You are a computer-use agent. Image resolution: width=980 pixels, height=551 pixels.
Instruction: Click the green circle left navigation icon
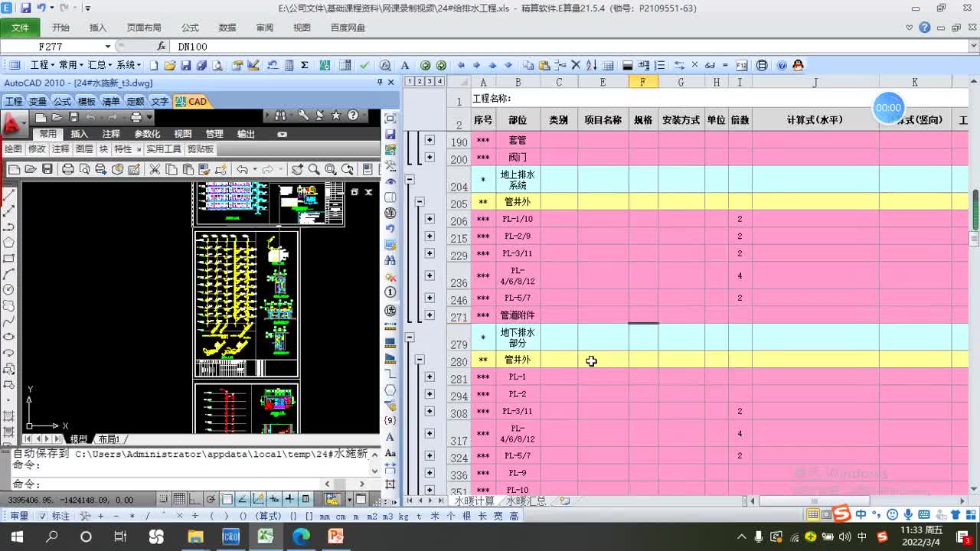[x=425, y=65]
